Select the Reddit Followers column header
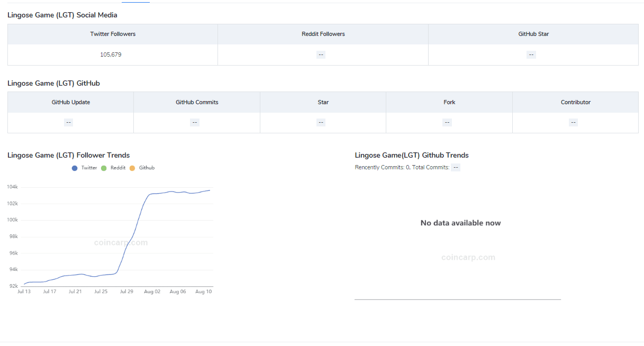Image resolution: width=644 pixels, height=346 pixels. point(323,34)
